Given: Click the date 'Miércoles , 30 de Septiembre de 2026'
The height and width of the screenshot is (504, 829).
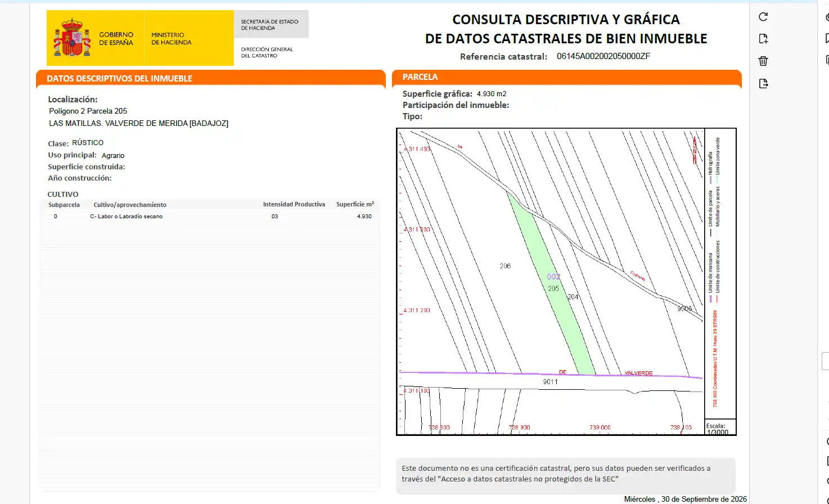Looking at the screenshot, I should 686,499.
